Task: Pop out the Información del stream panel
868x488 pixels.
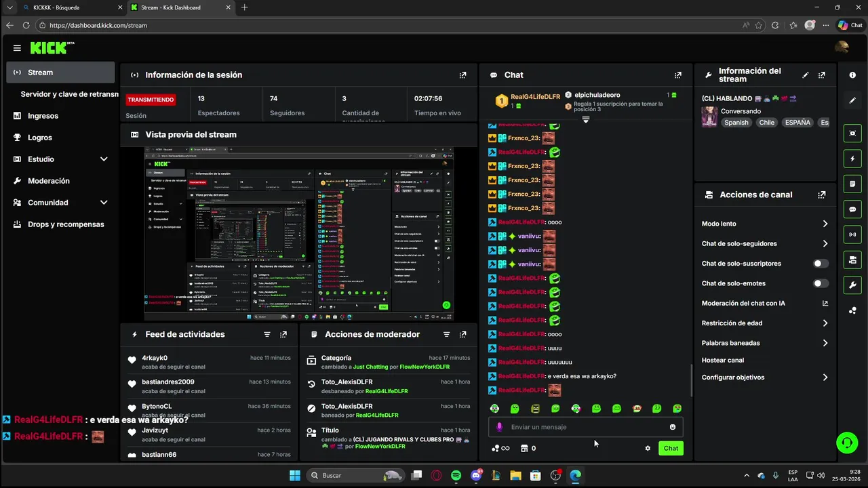Action: pos(822,75)
